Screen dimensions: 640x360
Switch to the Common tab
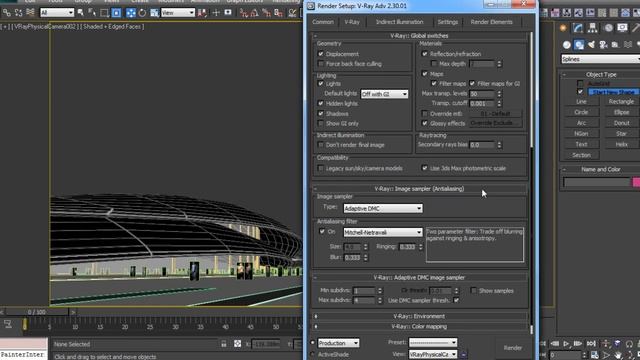[x=323, y=22]
